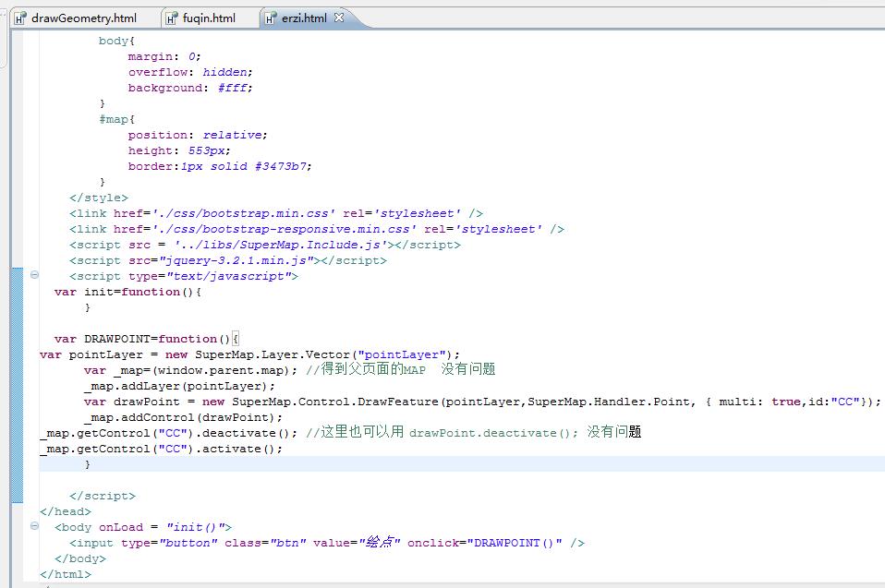Click the '<body onLoad = "init()">' line

[x=143, y=528]
